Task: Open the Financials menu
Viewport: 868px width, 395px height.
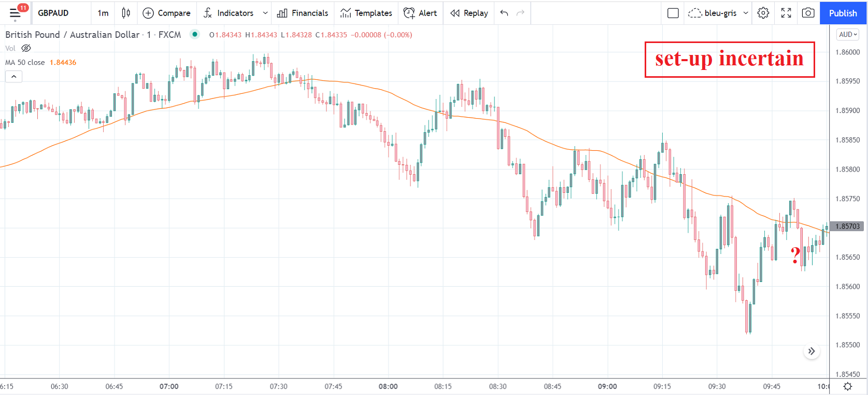Action: (x=303, y=13)
